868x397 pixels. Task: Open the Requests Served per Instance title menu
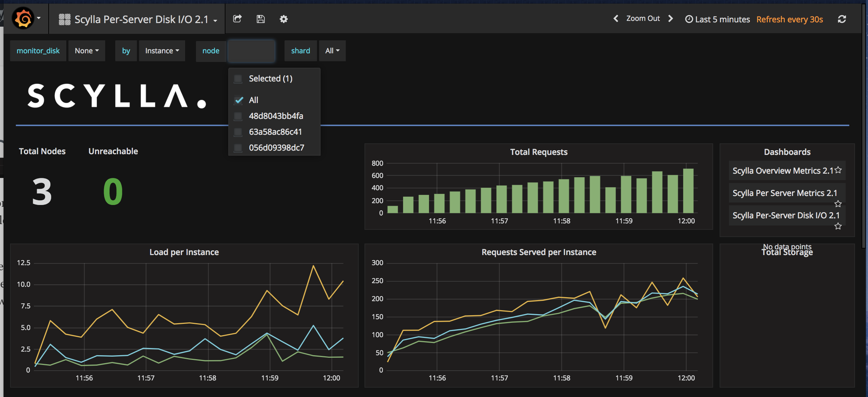pos(539,252)
